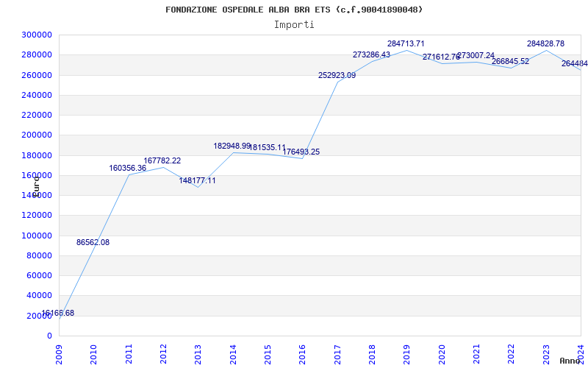Click the y-axis tick 280000

coord(37,54)
